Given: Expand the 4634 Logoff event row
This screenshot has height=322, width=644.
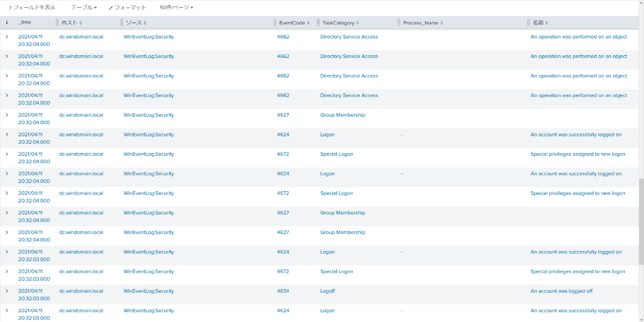Looking at the screenshot, I should tap(7, 291).
